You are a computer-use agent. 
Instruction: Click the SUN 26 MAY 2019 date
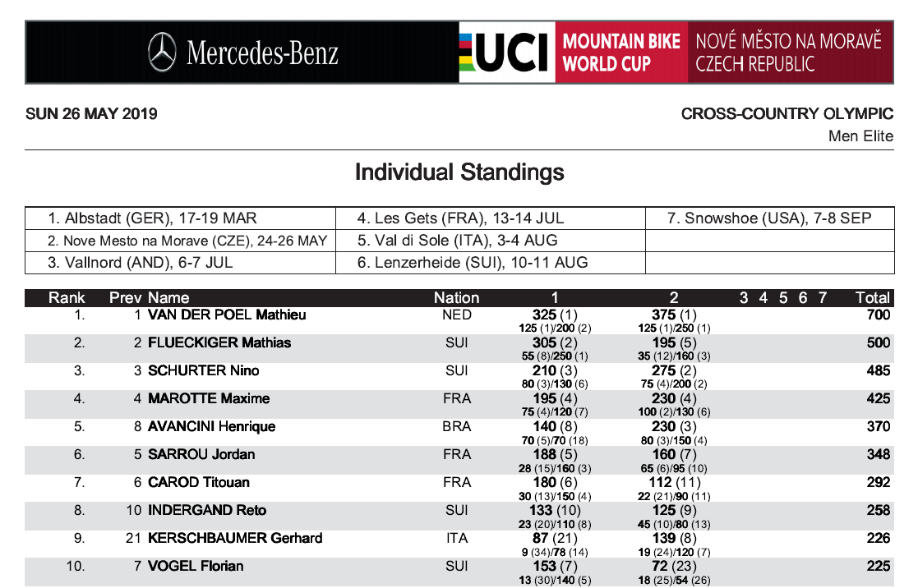(91, 114)
